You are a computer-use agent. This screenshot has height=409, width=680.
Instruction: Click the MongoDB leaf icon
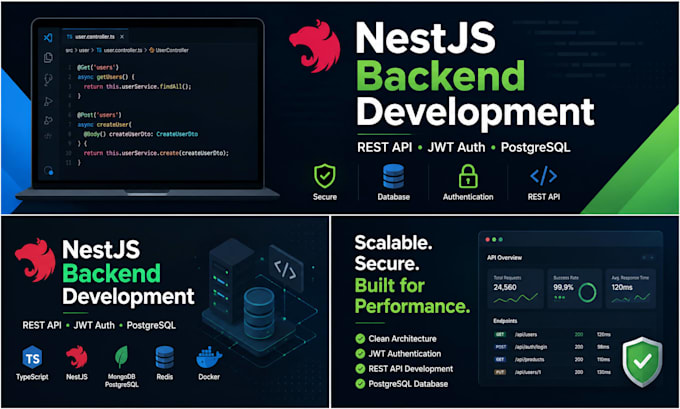click(121, 357)
